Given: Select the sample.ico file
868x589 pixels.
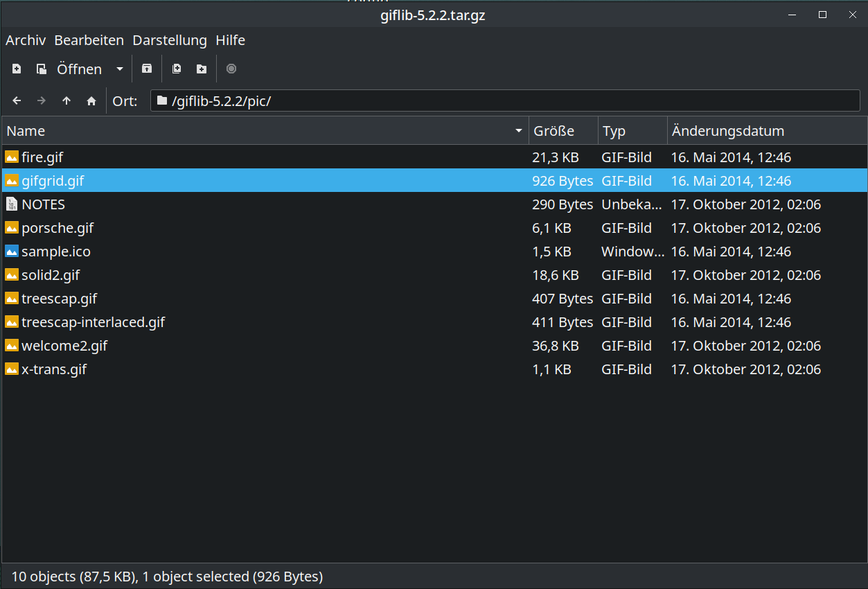Looking at the screenshot, I should [x=55, y=252].
